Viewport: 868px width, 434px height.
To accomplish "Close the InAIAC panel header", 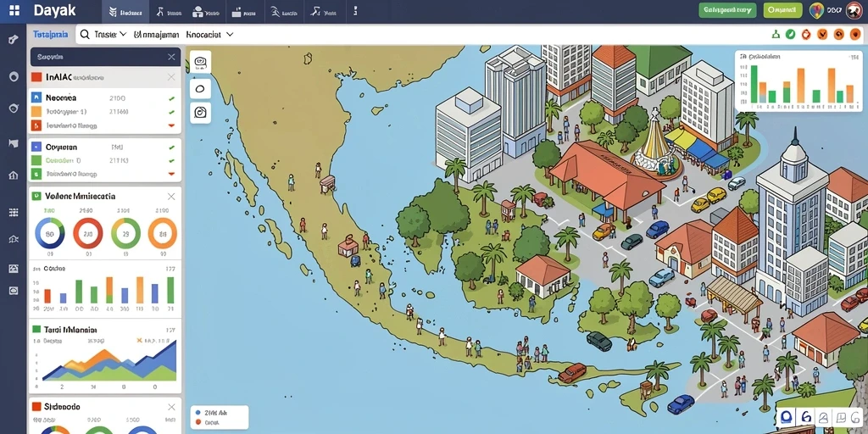I will [x=171, y=77].
